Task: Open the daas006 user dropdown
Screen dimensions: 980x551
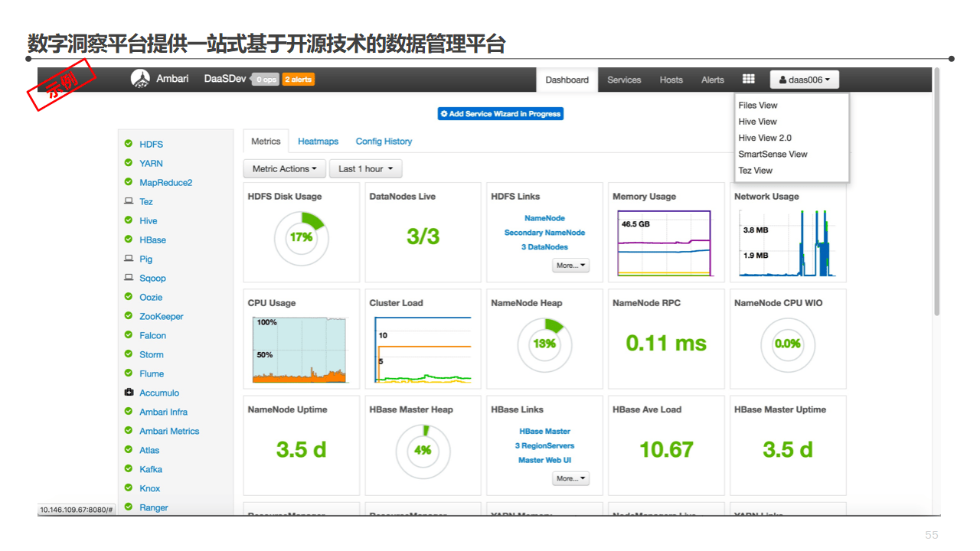Action: (805, 80)
